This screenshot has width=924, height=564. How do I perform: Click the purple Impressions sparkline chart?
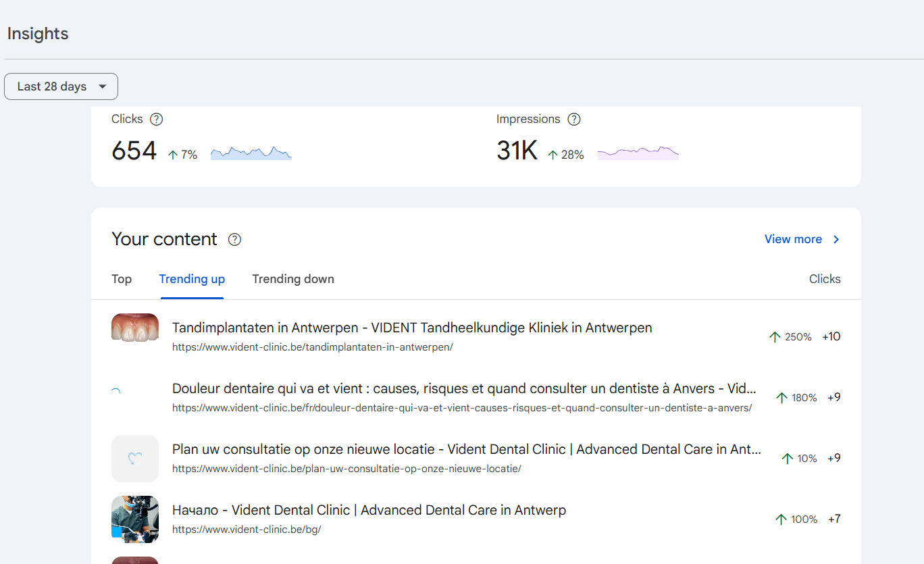638,153
